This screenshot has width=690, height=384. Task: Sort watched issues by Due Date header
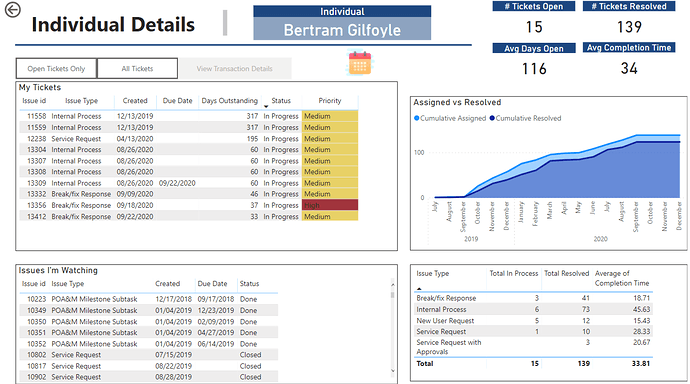coord(212,284)
